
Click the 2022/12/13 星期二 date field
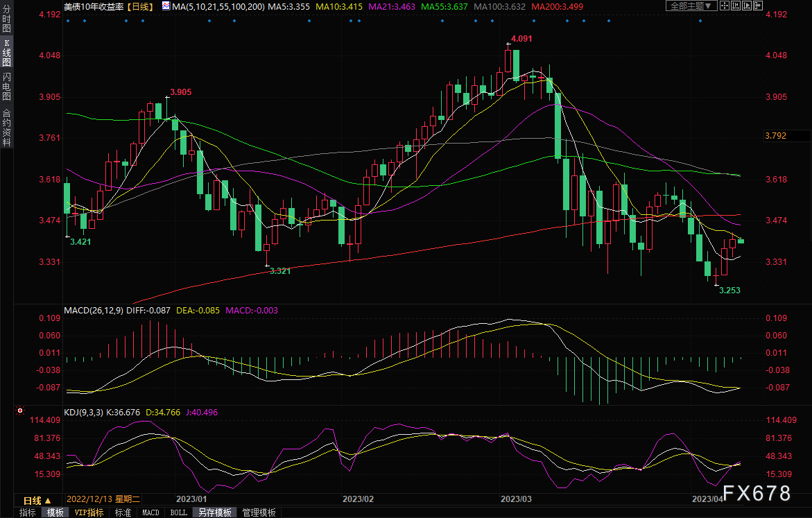104,499
